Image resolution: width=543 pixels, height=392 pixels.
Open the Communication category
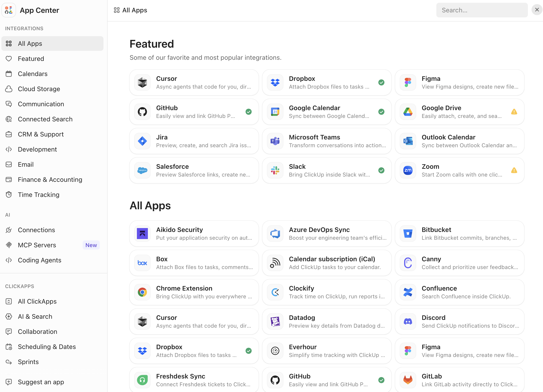[x=52, y=104]
